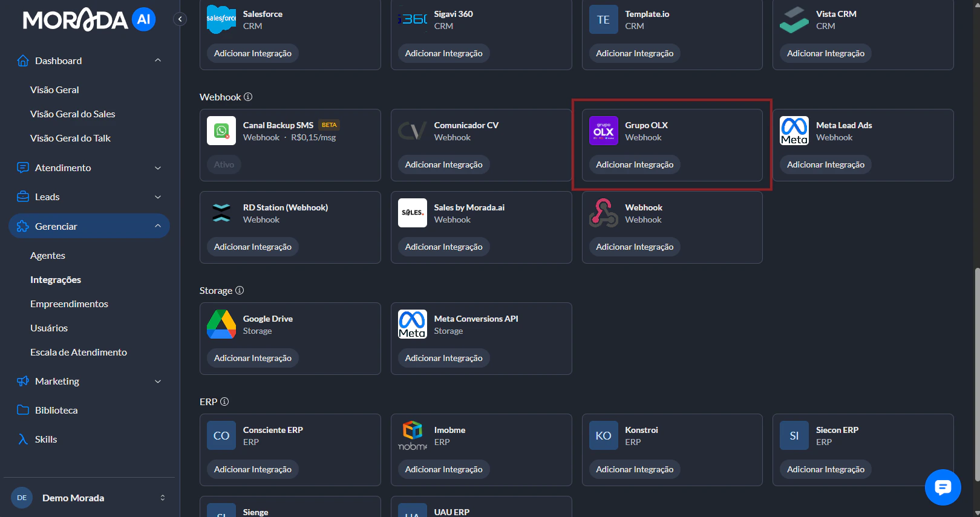Click the Morada AI logo
Screen dimensions: 980x517
89,19
